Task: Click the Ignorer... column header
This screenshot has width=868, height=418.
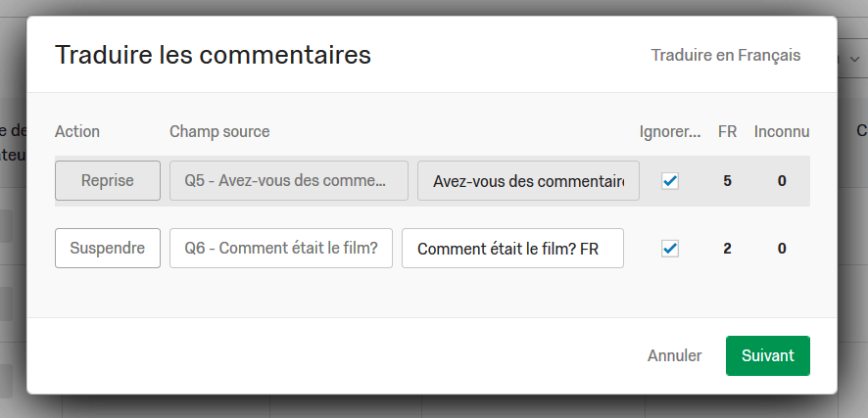Action: click(670, 131)
